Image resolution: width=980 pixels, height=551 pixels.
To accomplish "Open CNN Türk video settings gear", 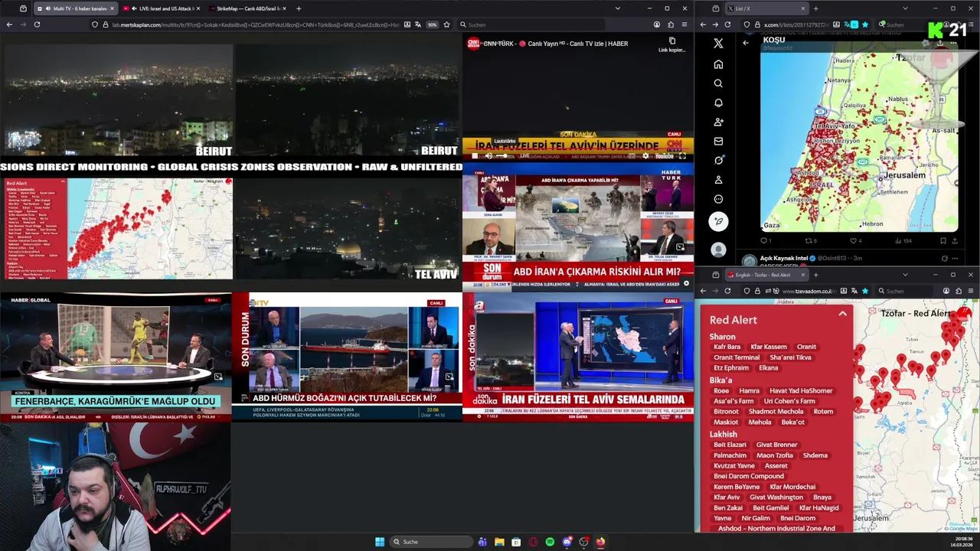I will point(645,155).
